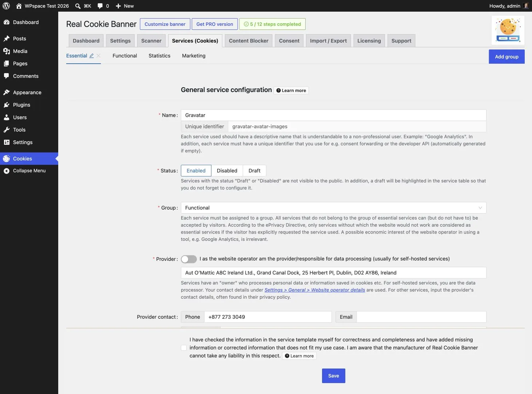Open the comments bubble icon in admin bar

pyautogui.click(x=100, y=6)
